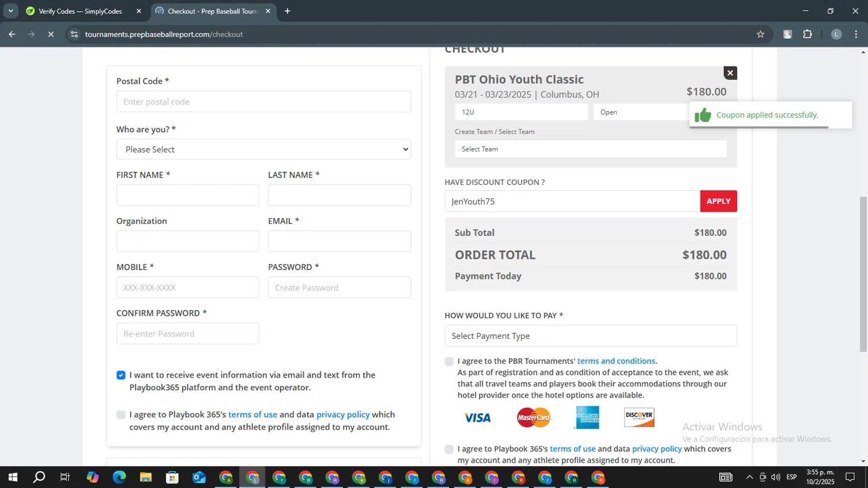Focus the Create Password field

coord(340,287)
